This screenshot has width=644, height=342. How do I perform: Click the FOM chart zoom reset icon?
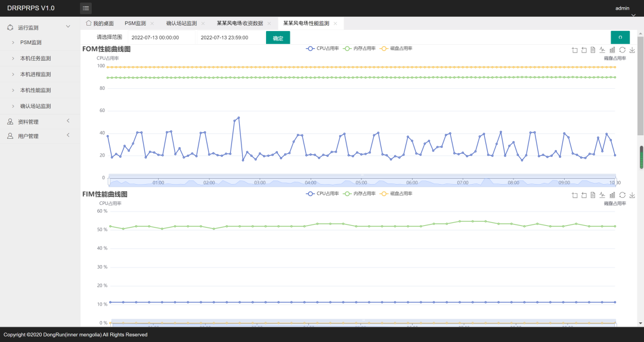[584, 50]
